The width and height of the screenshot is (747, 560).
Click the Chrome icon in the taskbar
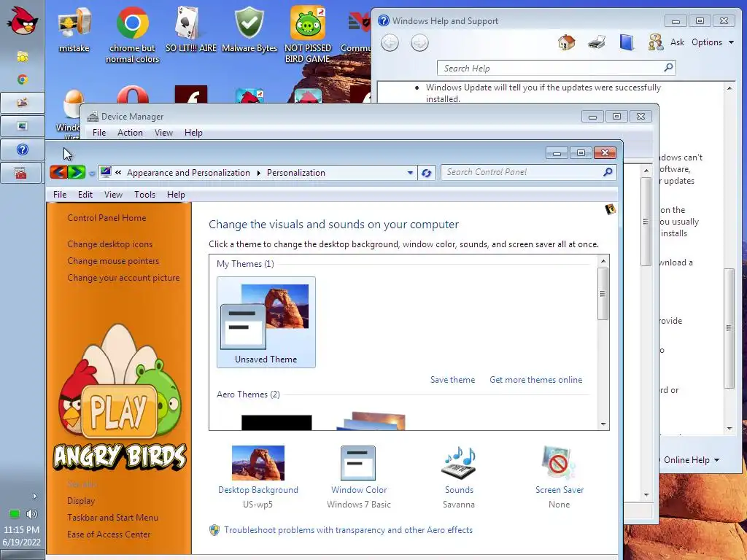pyautogui.click(x=22, y=79)
